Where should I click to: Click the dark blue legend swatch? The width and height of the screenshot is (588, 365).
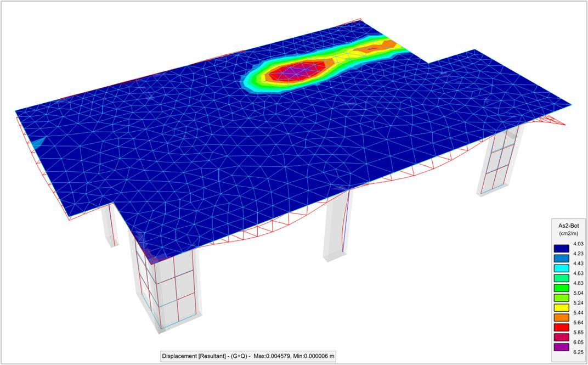pos(562,244)
